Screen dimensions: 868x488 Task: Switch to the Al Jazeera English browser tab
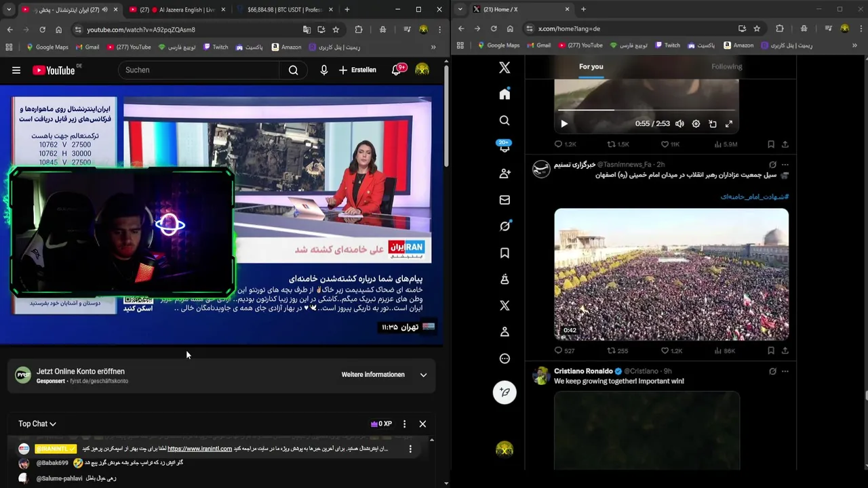tap(178, 9)
